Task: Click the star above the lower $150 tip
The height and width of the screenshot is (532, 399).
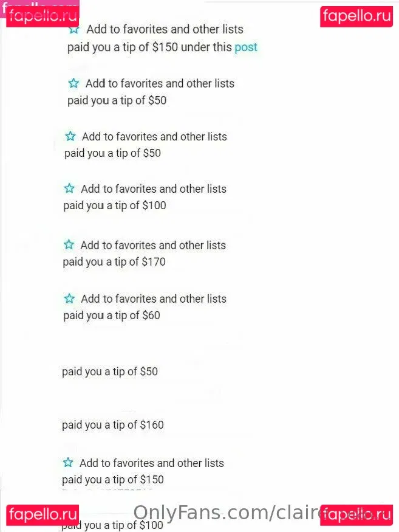Action: [68, 463]
